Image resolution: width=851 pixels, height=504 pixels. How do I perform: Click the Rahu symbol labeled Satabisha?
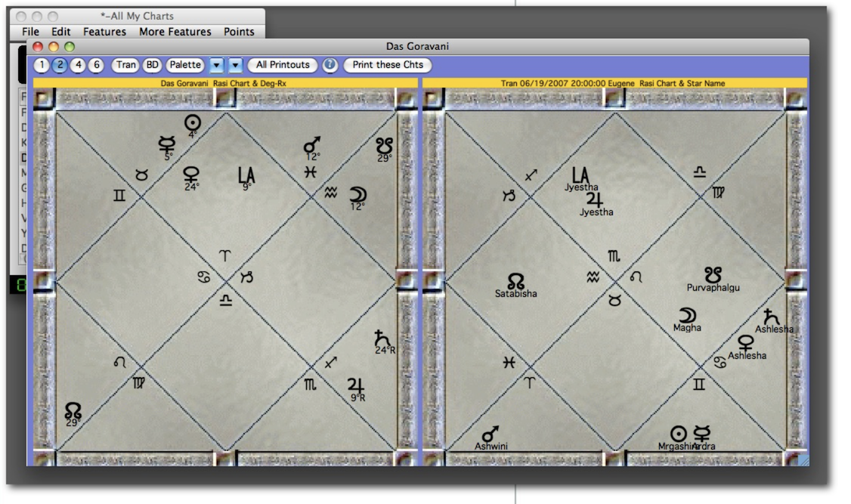point(515,281)
